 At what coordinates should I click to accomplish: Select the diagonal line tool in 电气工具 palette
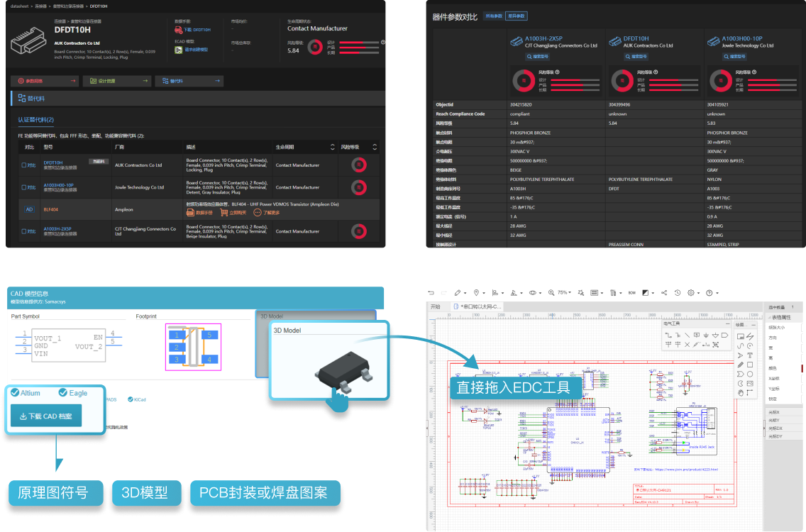click(x=688, y=335)
